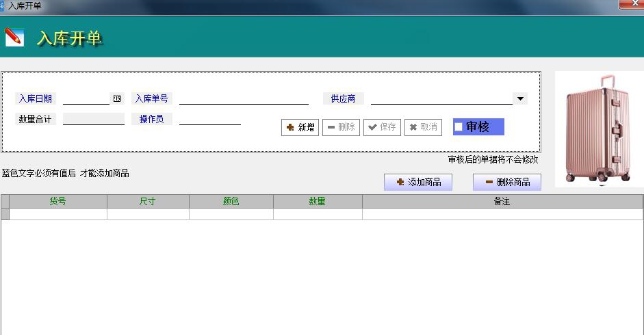Click the 保存 button
This screenshot has width=644, height=335.
pos(382,127)
